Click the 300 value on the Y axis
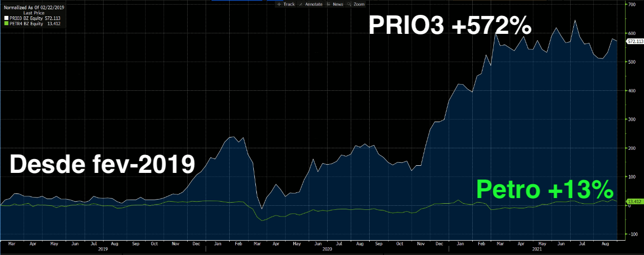This screenshot has height=255, width=644. pyautogui.click(x=632, y=119)
